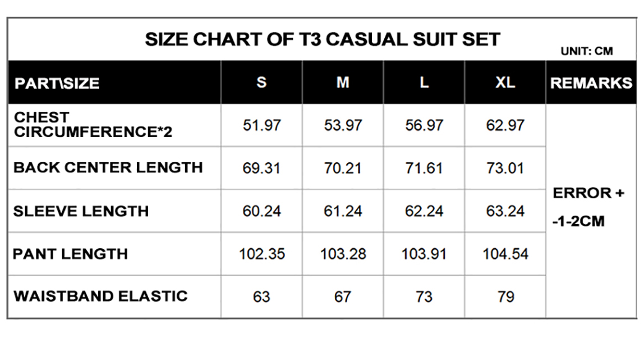Select the S size column header
Screen dimensions: 644x337
coord(261,83)
